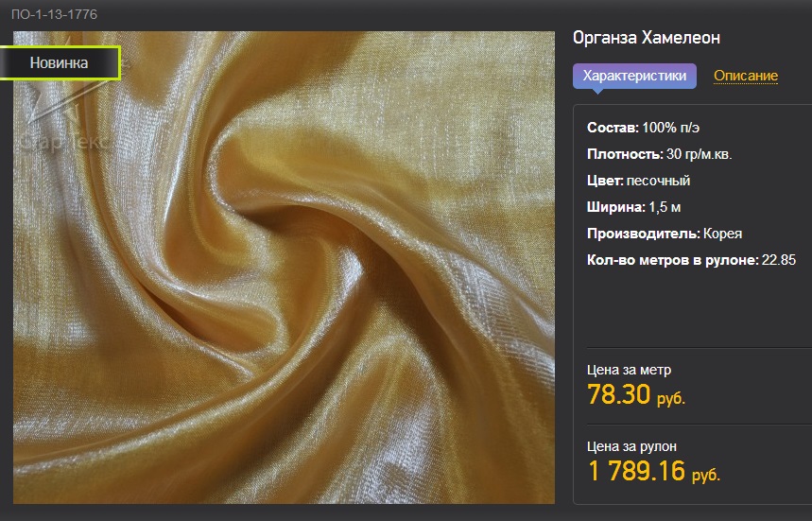This screenshot has width=812, height=521.
Task: Click the Цена за рулон label
Action: click(631, 446)
